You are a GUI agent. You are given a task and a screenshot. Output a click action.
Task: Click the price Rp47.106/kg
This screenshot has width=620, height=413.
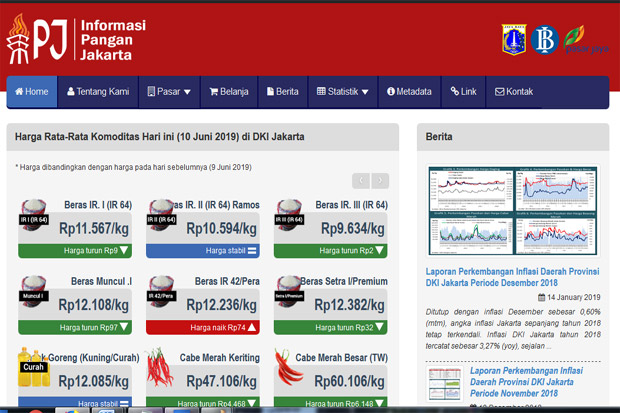(221, 381)
